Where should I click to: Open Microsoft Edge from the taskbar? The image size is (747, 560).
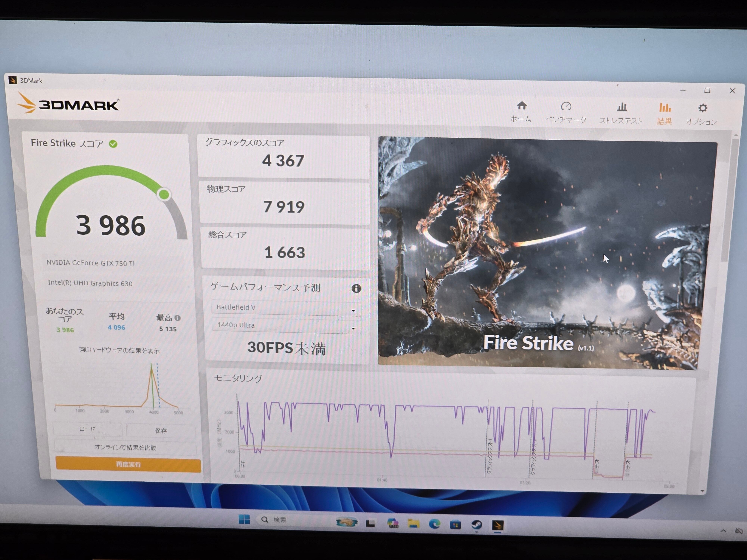click(x=434, y=524)
